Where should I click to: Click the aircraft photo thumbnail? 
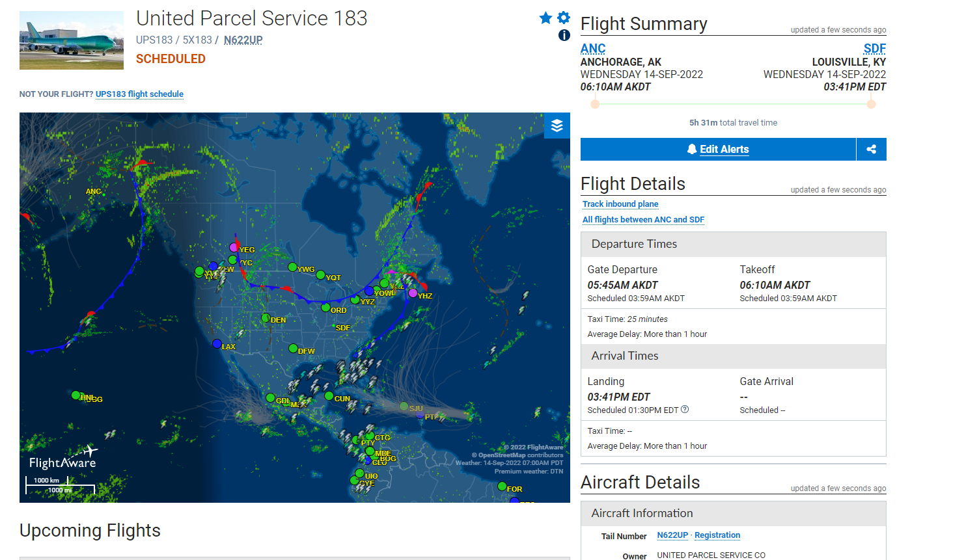[72, 40]
